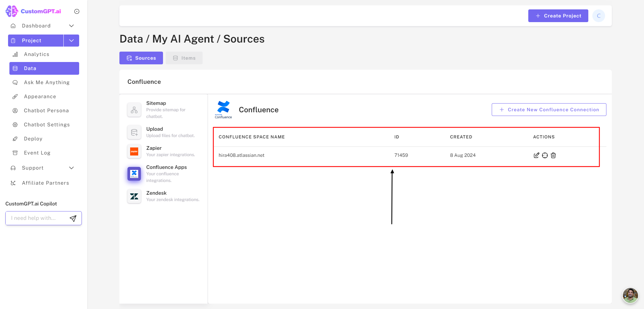This screenshot has height=309, width=644.
Task: Collapse sidebar using the circle toggle icon
Action: (77, 11)
